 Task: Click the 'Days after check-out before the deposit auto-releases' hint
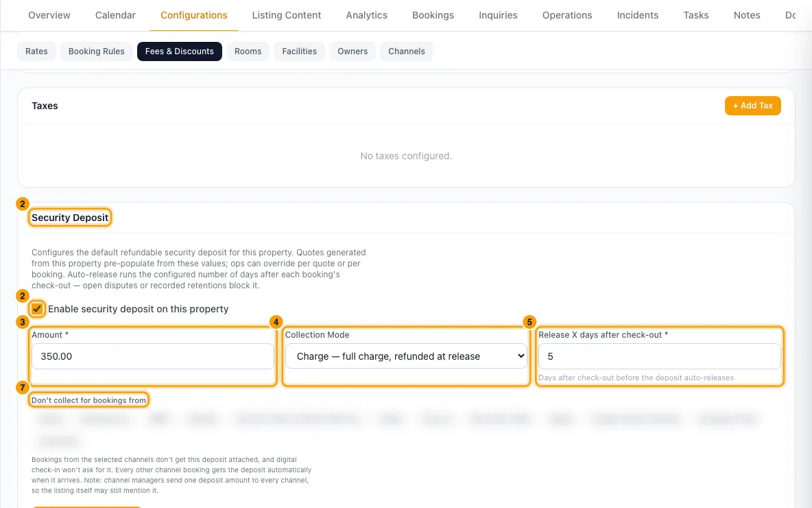[x=636, y=378]
